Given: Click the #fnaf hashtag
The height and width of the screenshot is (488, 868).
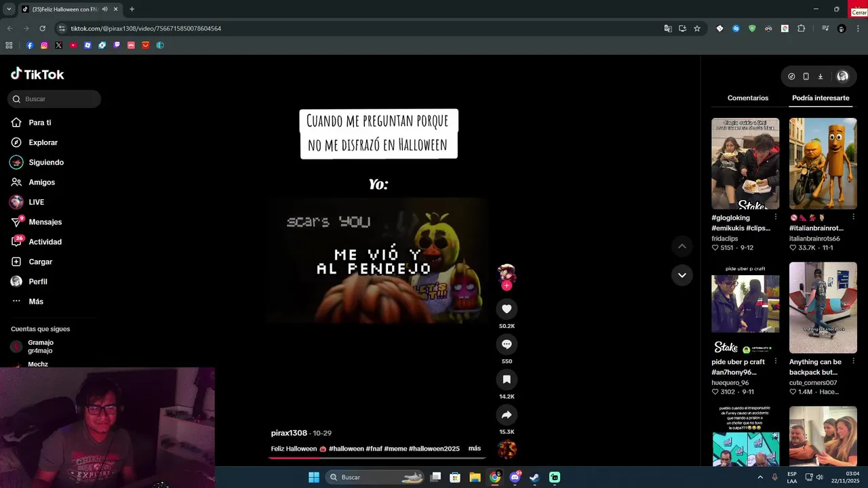Looking at the screenshot, I should point(374,449).
